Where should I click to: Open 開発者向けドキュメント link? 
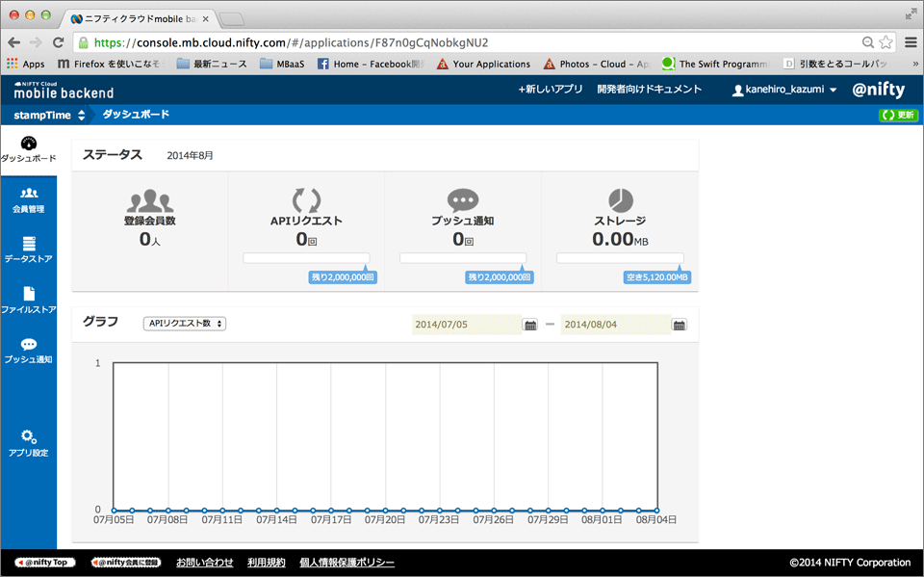click(x=650, y=89)
